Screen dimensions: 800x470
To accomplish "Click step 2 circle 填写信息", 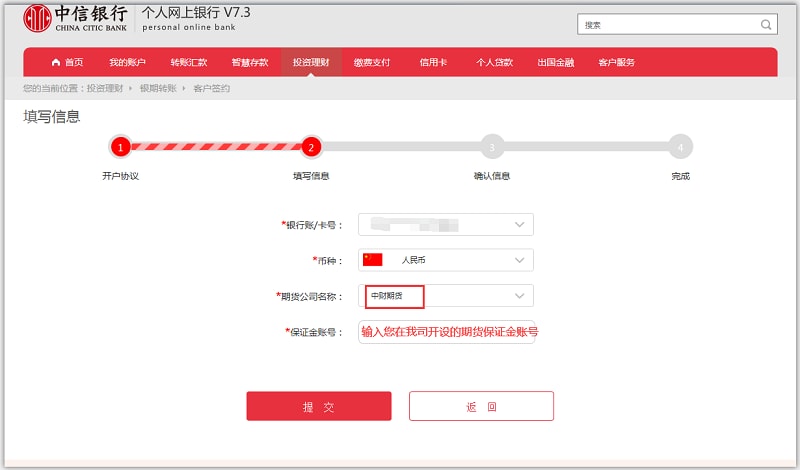I will (x=311, y=147).
